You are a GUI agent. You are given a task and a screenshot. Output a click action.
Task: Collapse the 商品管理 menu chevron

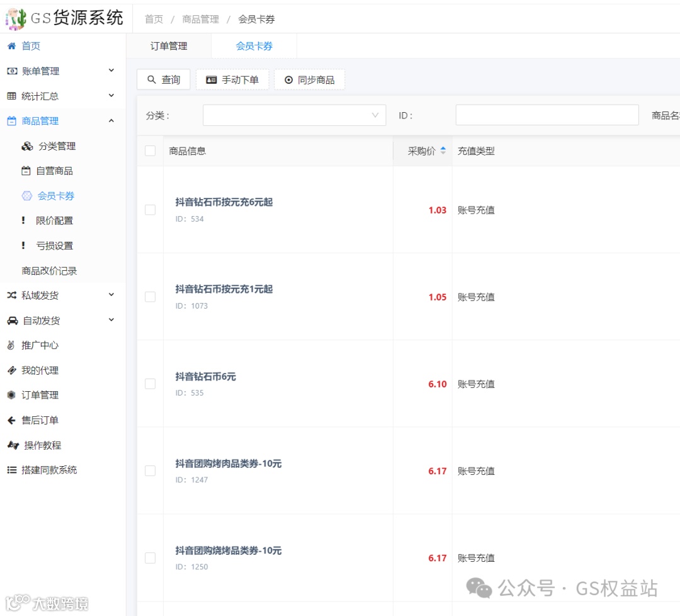(111, 120)
